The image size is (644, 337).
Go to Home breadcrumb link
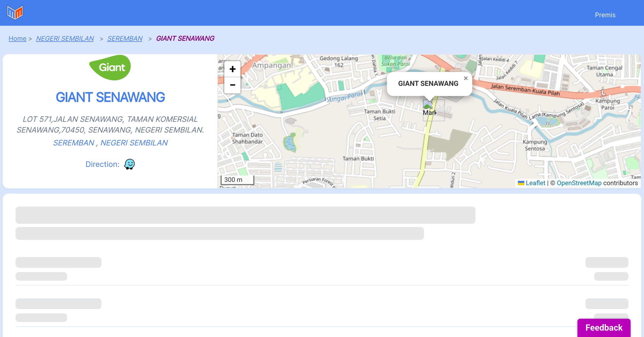(x=17, y=39)
